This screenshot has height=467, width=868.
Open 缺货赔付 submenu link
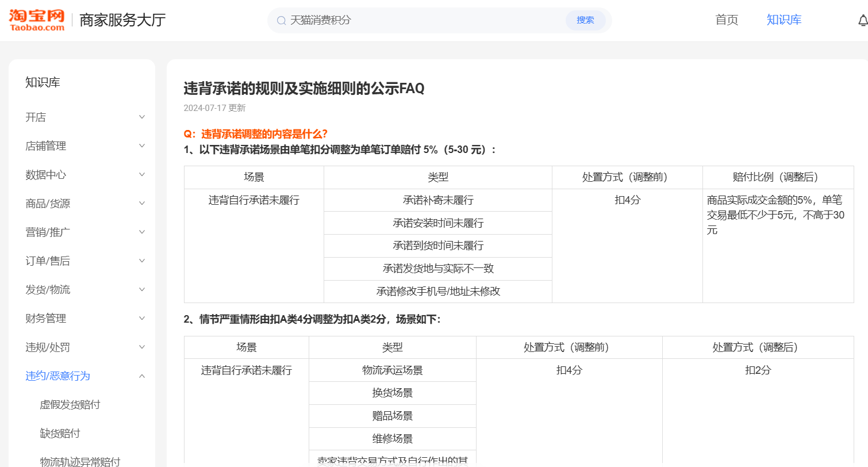click(60, 434)
